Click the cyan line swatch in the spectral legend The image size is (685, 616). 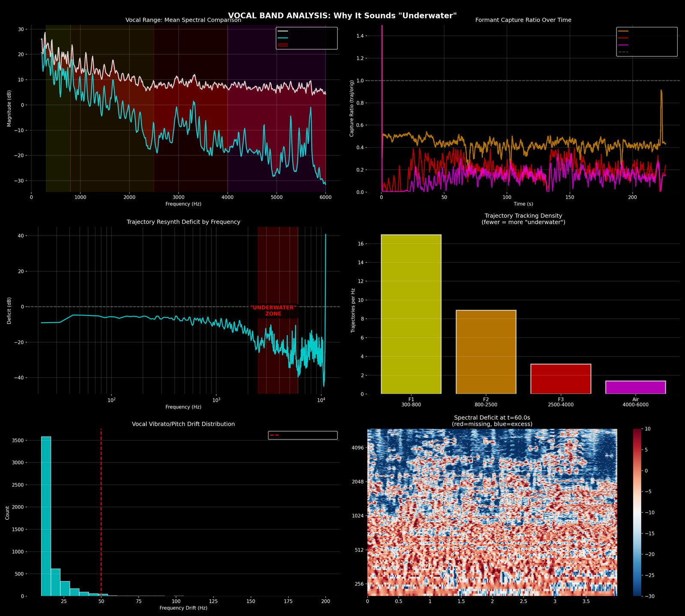pyautogui.click(x=283, y=38)
